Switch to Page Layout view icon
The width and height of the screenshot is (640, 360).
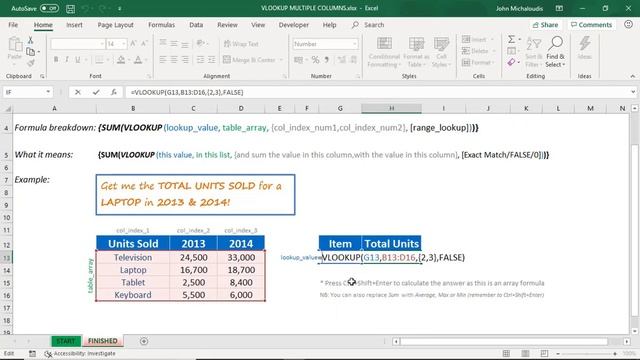coord(525,353)
